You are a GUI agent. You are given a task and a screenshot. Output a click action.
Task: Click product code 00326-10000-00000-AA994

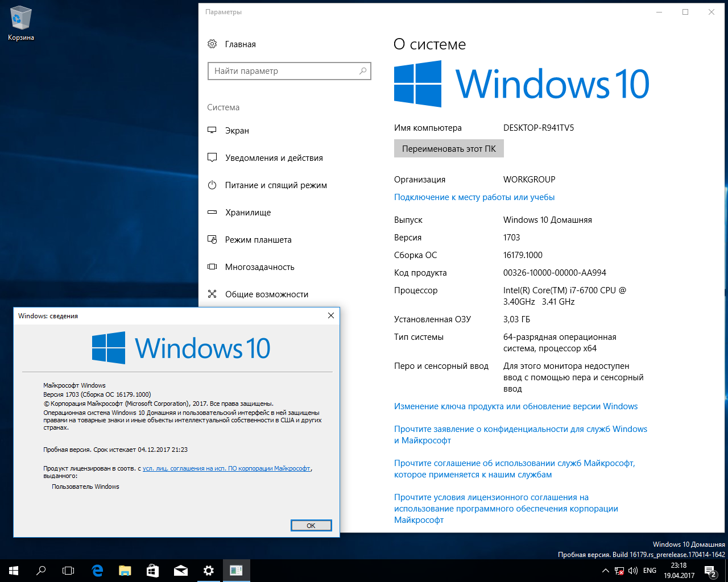point(555,273)
